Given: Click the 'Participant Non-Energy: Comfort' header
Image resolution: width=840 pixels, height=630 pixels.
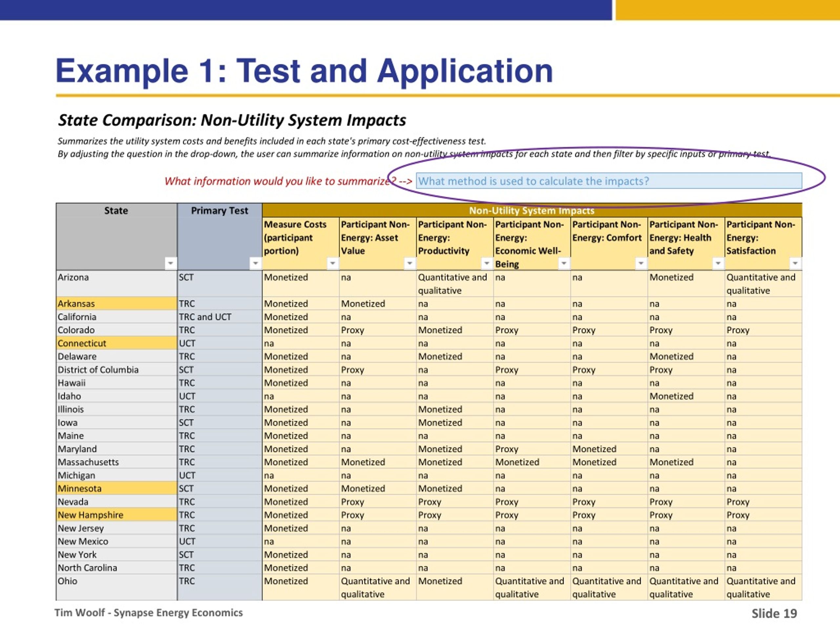Looking at the screenshot, I should tap(609, 243).
